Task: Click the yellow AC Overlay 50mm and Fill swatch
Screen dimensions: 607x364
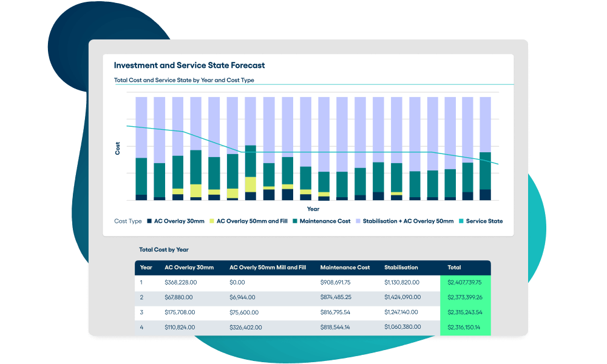Action: tap(211, 221)
